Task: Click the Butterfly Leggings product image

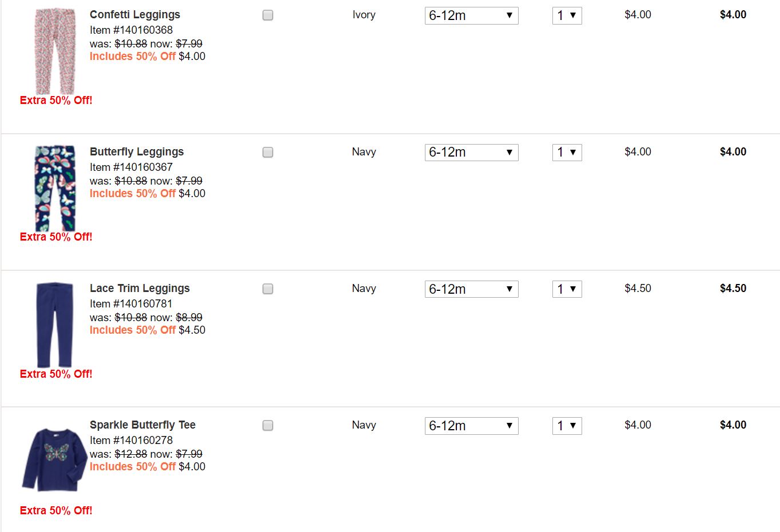Action: point(55,188)
